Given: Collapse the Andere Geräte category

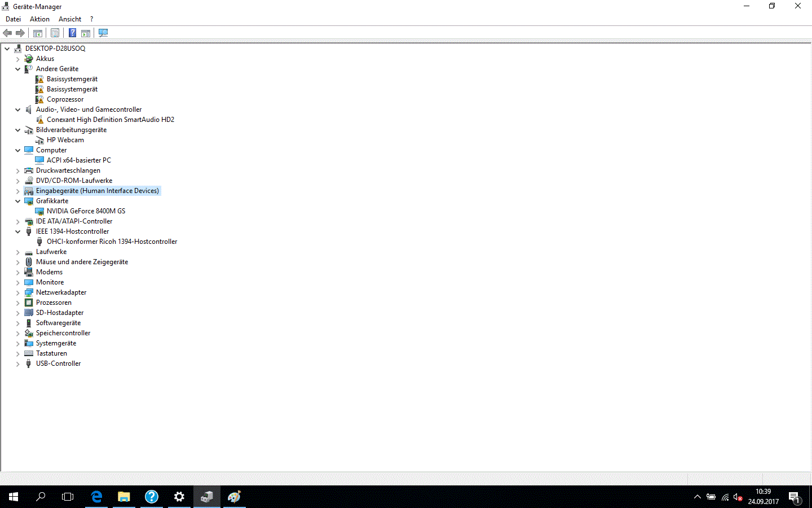Looking at the screenshot, I should point(18,69).
